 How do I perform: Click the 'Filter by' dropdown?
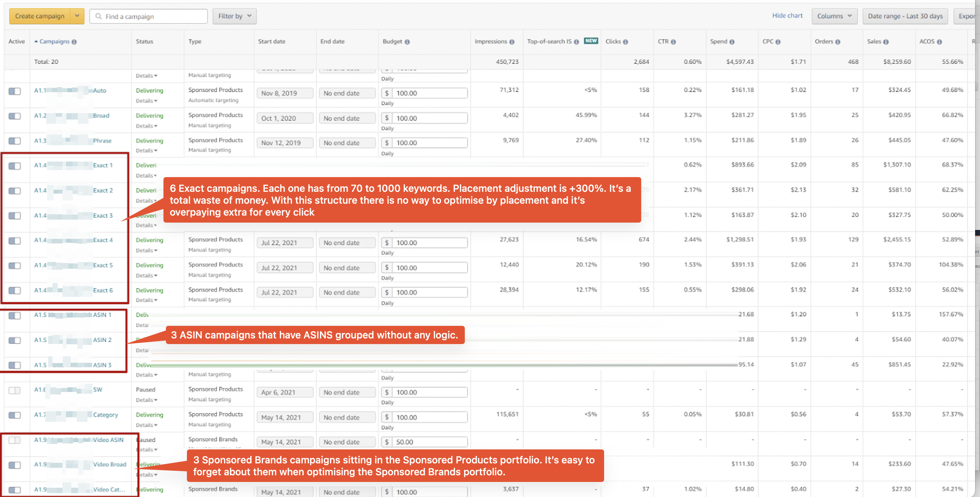234,16
